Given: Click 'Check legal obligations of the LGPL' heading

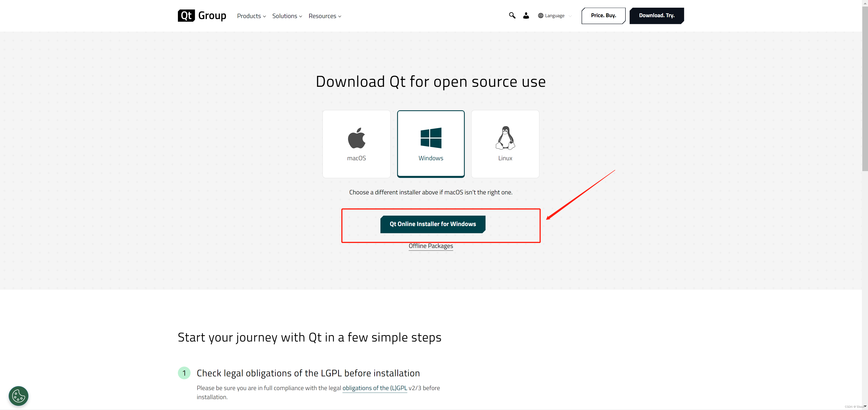Looking at the screenshot, I should [x=308, y=373].
